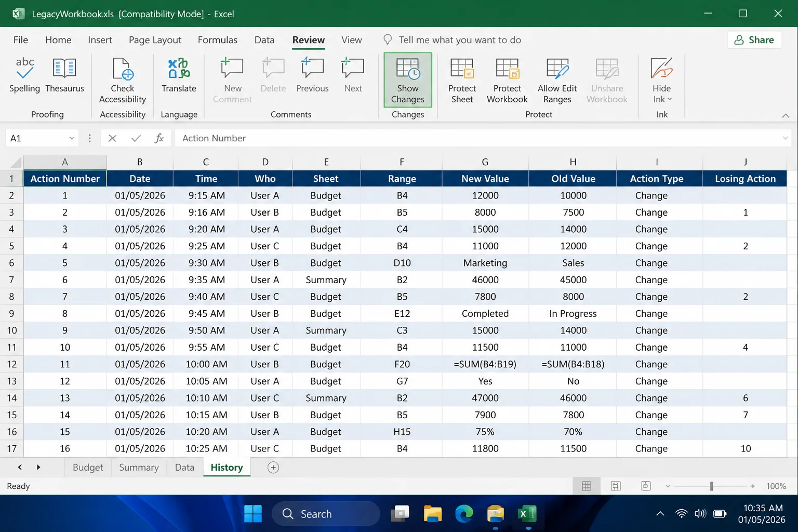Open Allow Edit Ranges
798x532 pixels.
(557, 80)
